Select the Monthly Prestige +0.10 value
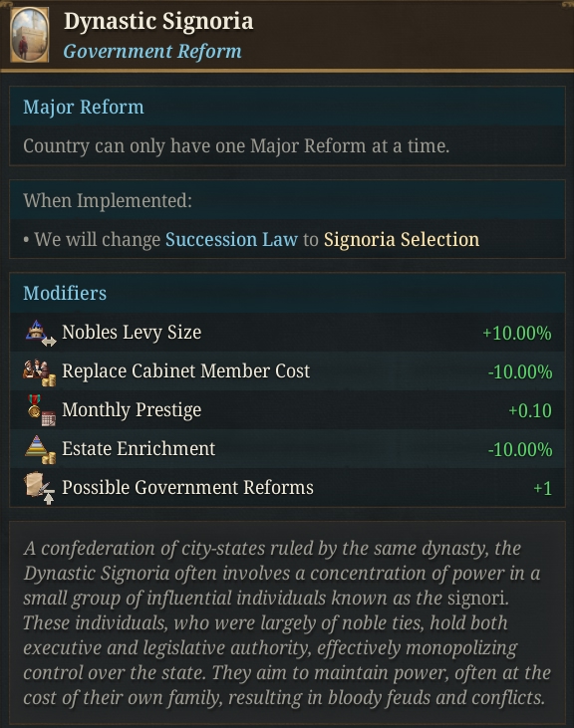The height and width of the screenshot is (728, 574). pos(530,410)
